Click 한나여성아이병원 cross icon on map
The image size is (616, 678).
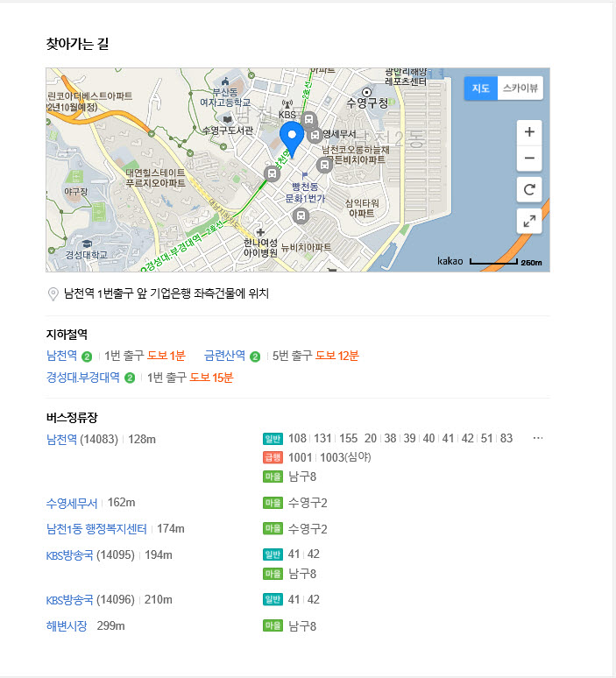[260, 233]
